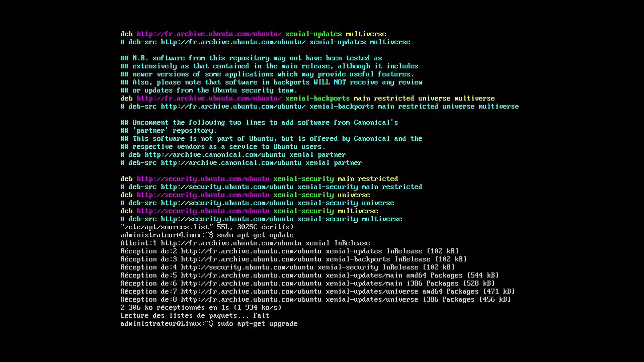644x362 pixels.
Task: Click the 'sudo apt-get update' command line
Action: tap(207, 235)
